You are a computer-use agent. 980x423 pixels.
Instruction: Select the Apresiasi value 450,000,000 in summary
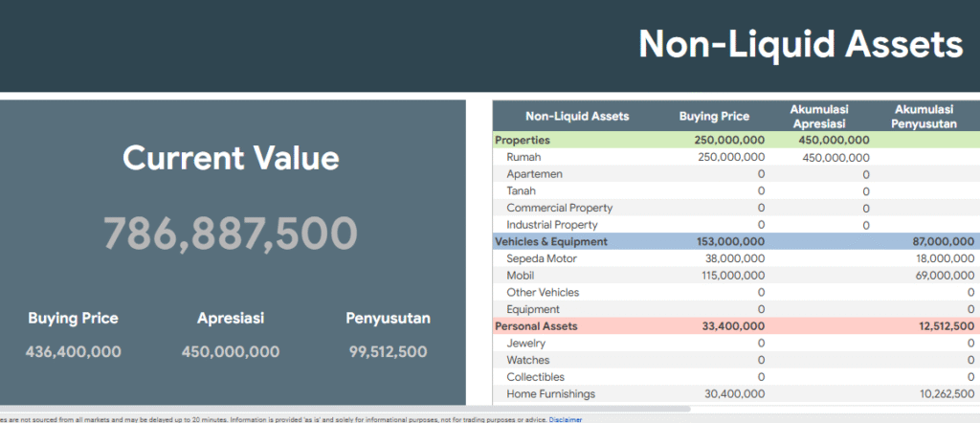[x=230, y=352]
